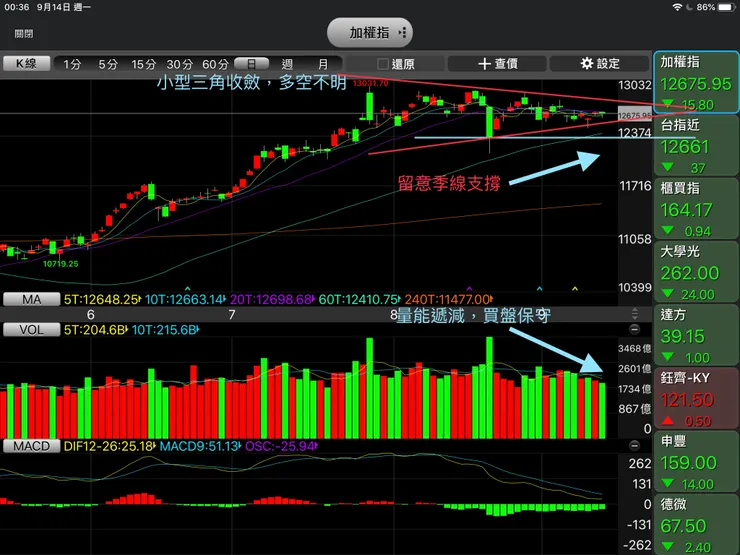This screenshot has width=740, height=555.
Task: Tap the DIF12-26:25.18 value
Action: (109, 446)
